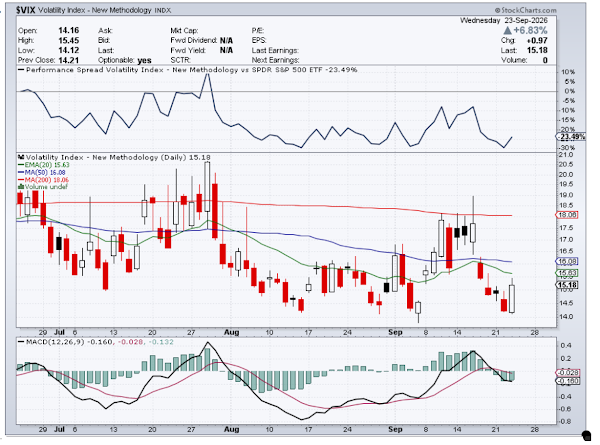Click the copyright symbol before StockCharts.com
This screenshot has height=445, width=600.
pos(497,10)
